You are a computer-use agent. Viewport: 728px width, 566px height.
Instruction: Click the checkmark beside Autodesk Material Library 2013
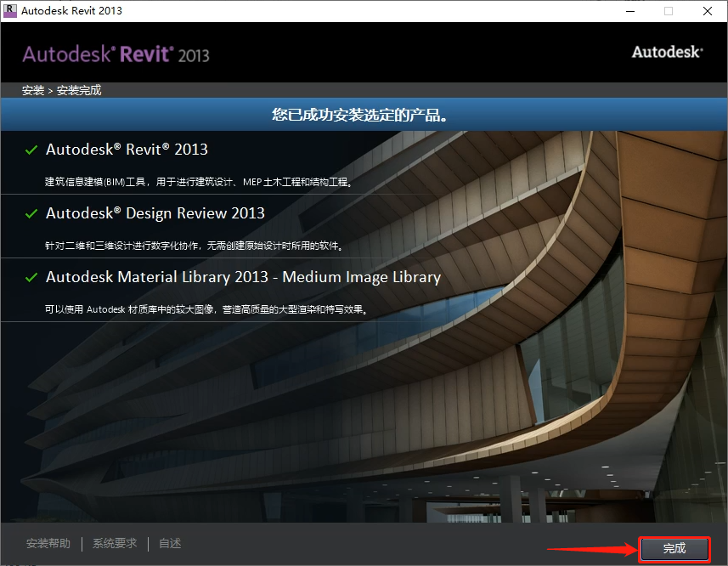(x=31, y=278)
